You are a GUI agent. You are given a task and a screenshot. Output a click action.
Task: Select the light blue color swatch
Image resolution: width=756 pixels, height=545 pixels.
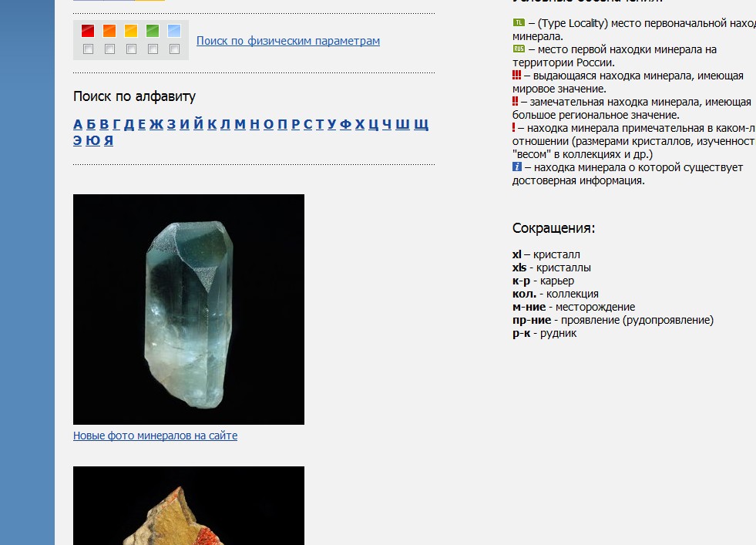coord(174,31)
